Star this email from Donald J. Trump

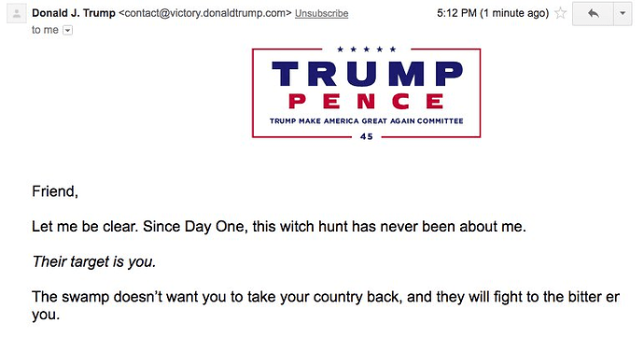point(560,13)
